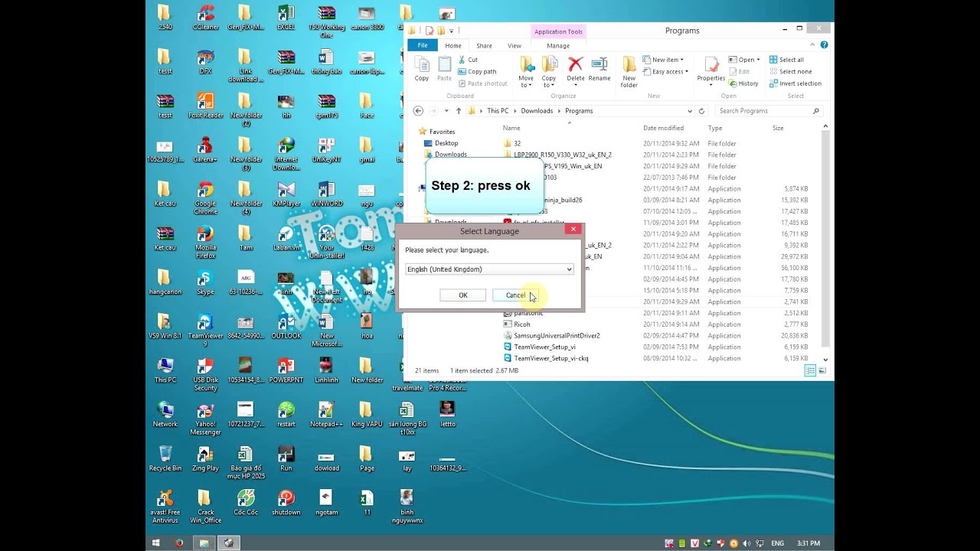
Task: Click Cut in the Clipboard group
Action: coord(468,60)
